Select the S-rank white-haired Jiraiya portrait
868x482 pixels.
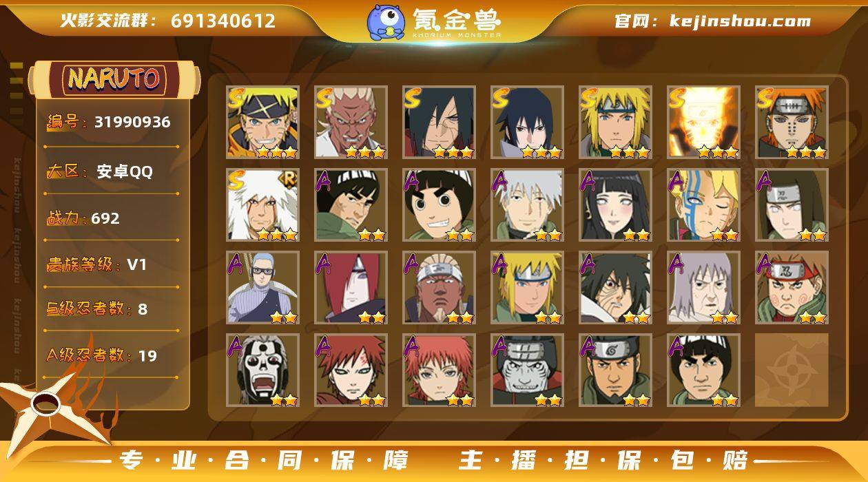262,205
